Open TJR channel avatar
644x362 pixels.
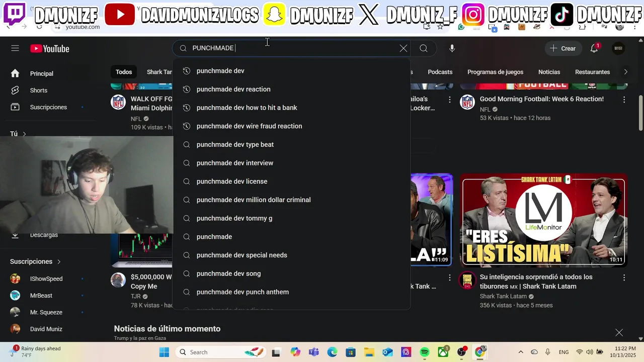[118, 280]
